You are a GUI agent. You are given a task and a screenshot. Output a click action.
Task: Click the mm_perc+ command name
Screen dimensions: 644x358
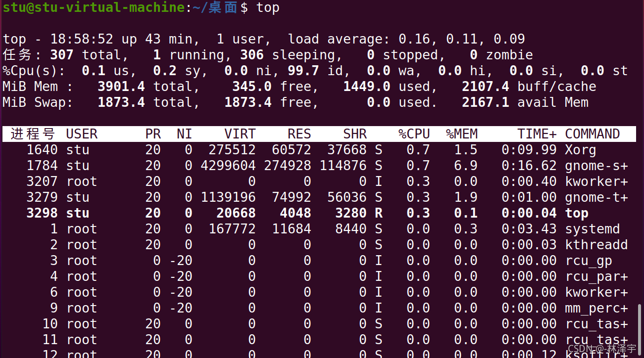click(596, 308)
